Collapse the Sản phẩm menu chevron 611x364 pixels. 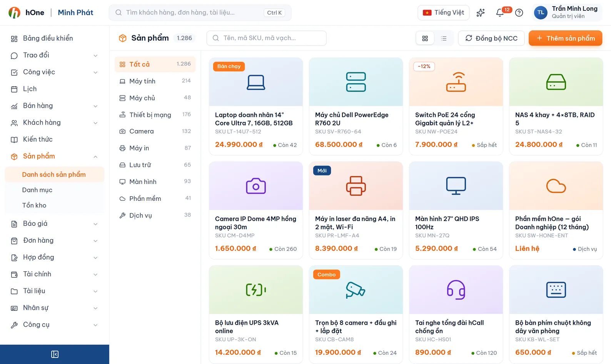(x=95, y=157)
